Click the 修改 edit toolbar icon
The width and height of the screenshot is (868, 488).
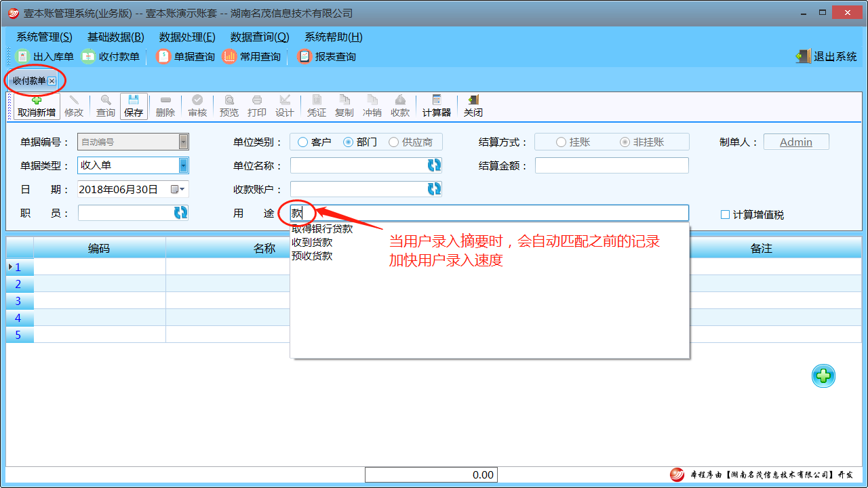[74, 106]
